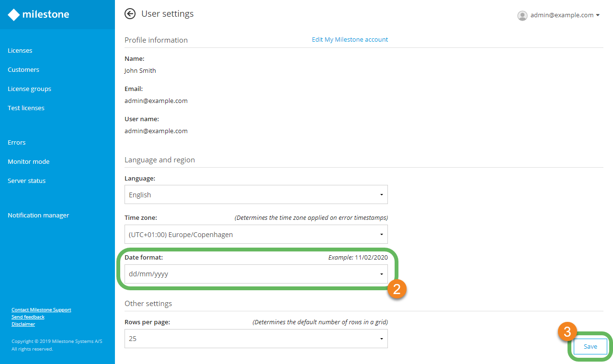The image size is (613, 364).
Task: Open the Customers menu item
Action: click(x=23, y=70)
